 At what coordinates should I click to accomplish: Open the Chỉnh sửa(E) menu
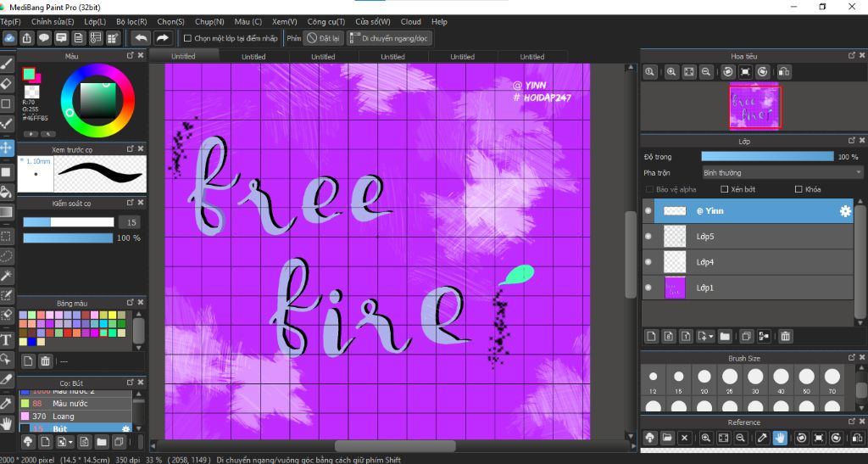point(53,21)
